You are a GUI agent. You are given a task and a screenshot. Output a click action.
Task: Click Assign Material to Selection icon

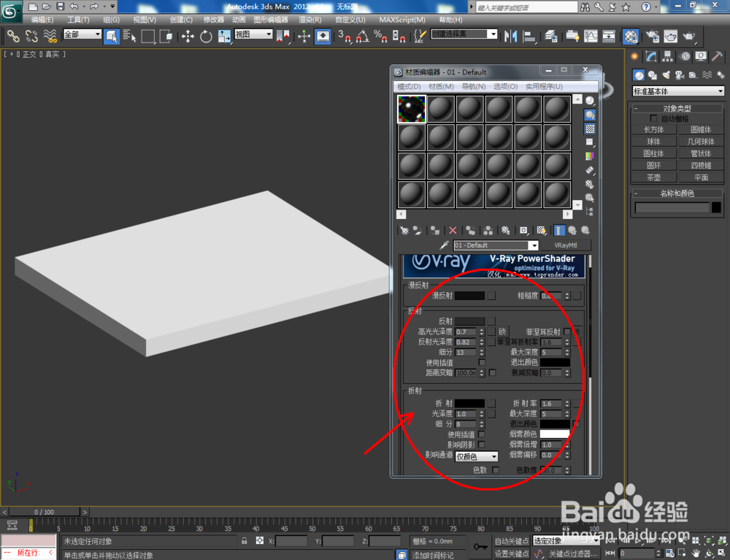click(x=435, y=231)
